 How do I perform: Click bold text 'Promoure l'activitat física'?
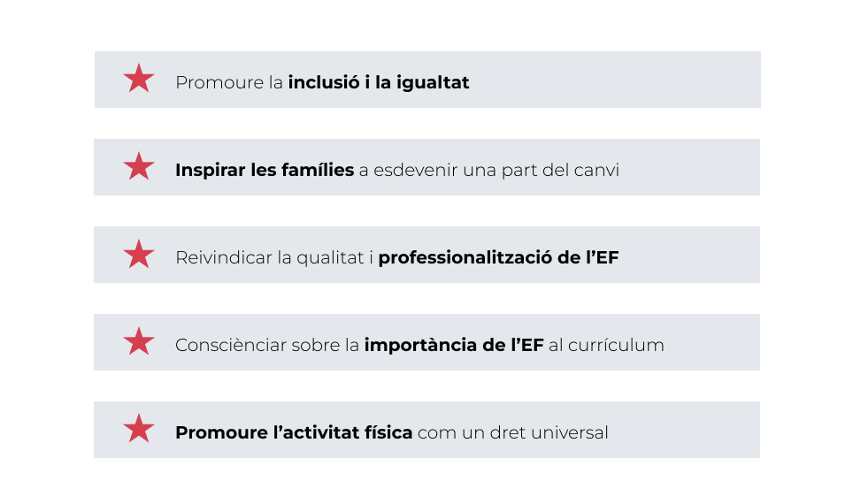coord(293,433)
